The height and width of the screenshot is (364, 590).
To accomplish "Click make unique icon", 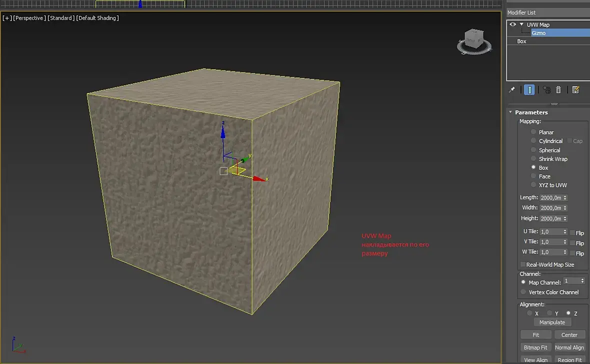I will click(546, 90).
